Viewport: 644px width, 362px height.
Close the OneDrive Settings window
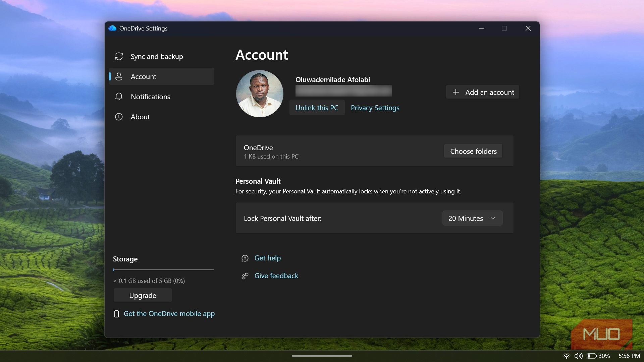(x=528, y=28)
